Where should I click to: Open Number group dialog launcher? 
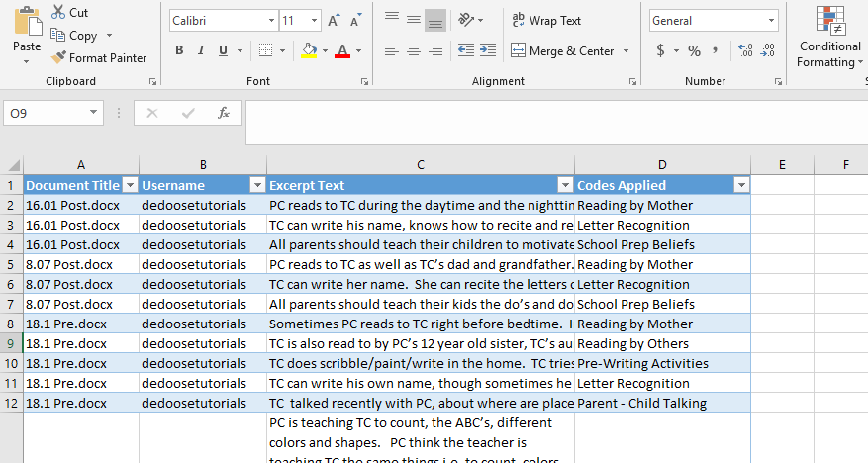778,81
